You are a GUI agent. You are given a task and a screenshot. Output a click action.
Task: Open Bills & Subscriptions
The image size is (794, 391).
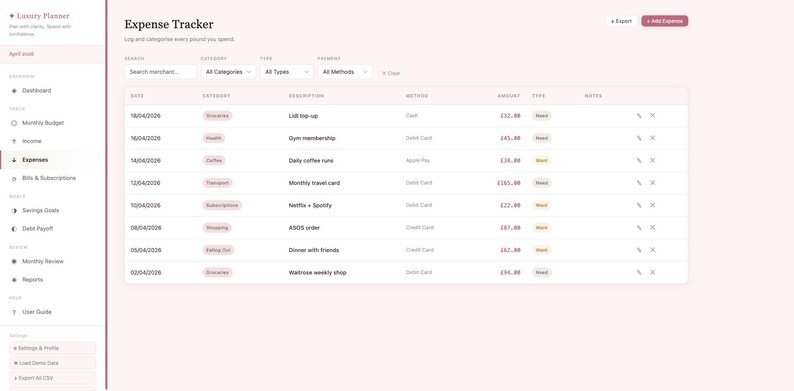[52, 178]
